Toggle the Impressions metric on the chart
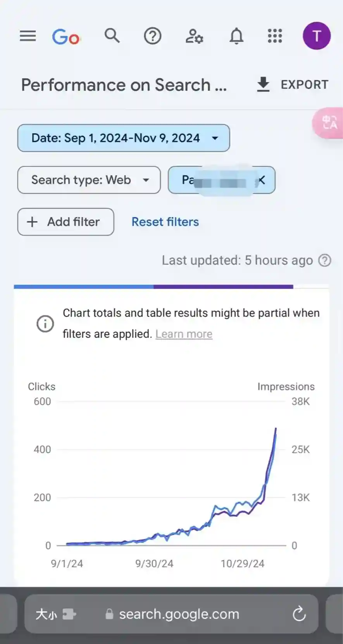 point(286,386)
